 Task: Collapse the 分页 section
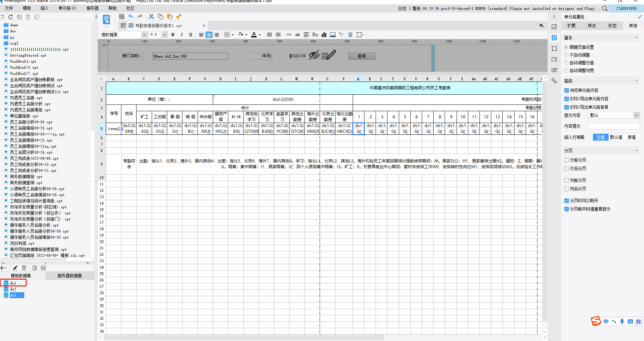637,151
